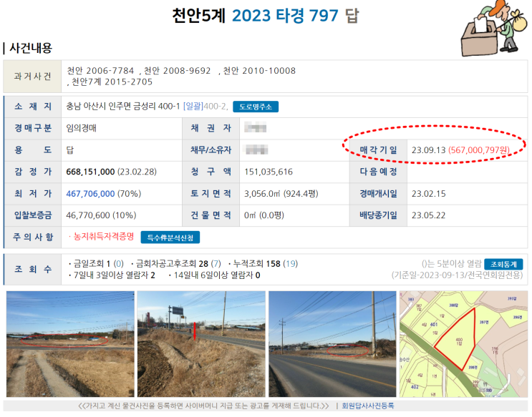The width and height of the screenshot is (532, 417).
Task: Open the 회원답사사진등록 link
Action: 368,406
